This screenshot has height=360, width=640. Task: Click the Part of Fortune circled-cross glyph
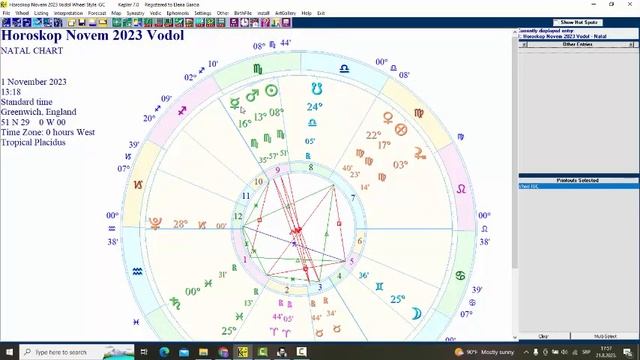point(401,130)
